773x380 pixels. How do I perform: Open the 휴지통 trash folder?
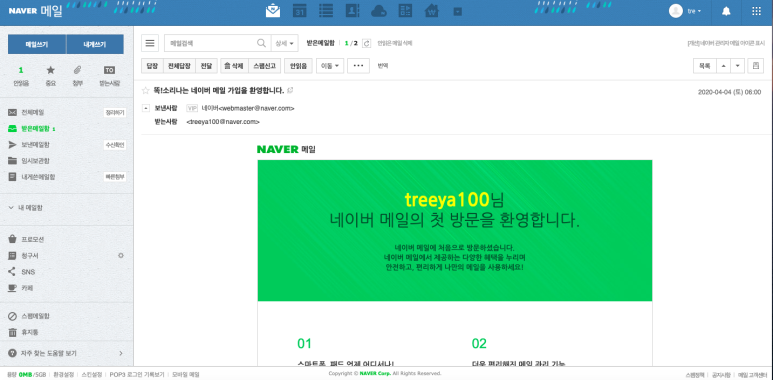tap(30, 333)
